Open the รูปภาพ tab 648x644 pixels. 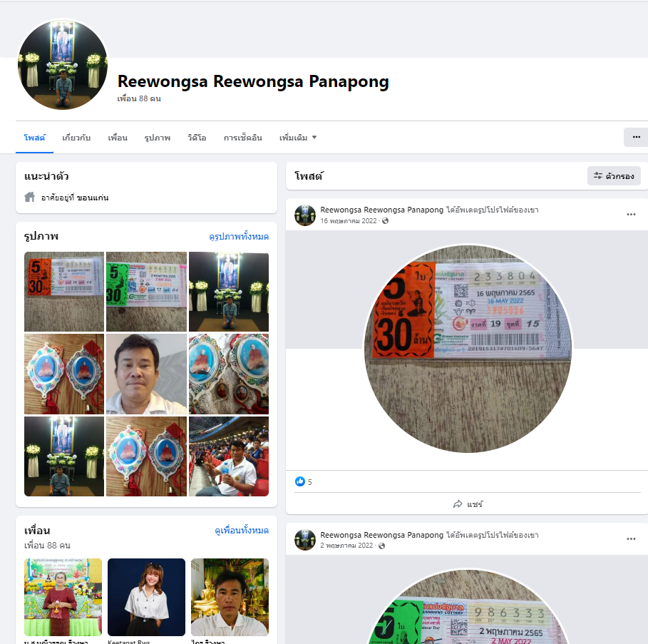click(x=158, y=138)
